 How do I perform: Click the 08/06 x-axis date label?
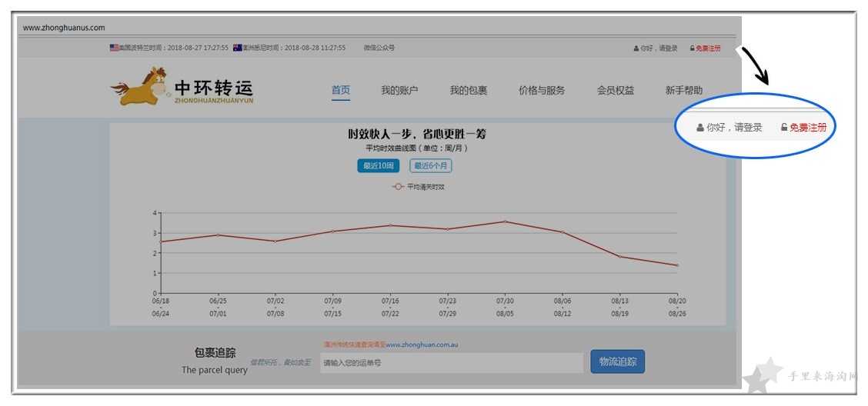[x=563, y=301]
